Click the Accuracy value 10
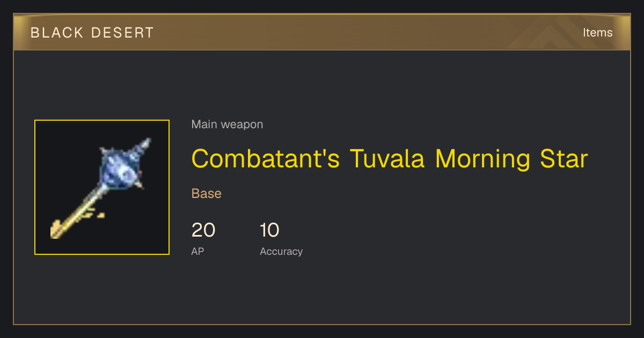Viewport: 644px width, 338px height. point(270,230)
